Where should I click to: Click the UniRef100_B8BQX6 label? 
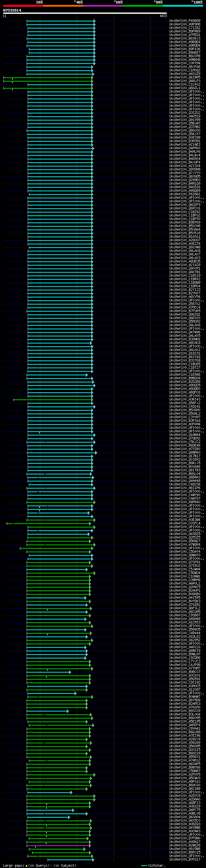pos(185,378)
